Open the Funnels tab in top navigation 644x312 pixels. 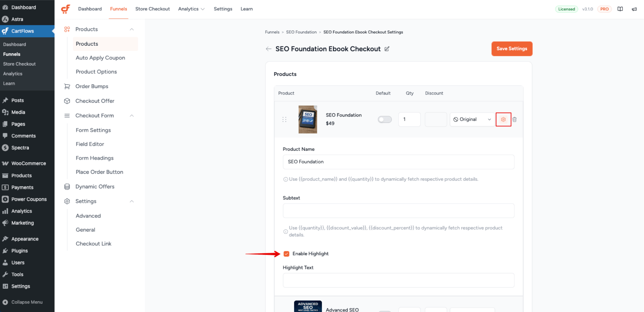[x=118, y=9]
